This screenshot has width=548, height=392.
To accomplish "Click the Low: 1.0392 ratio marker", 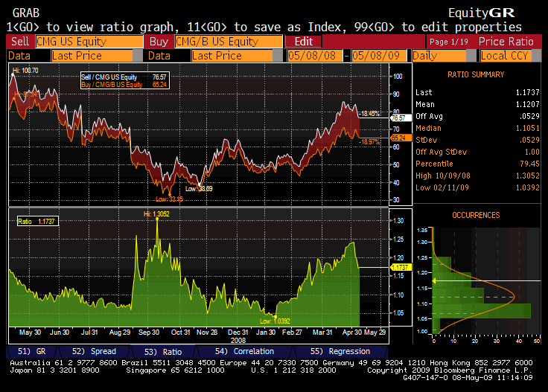I will pos(275,321).
